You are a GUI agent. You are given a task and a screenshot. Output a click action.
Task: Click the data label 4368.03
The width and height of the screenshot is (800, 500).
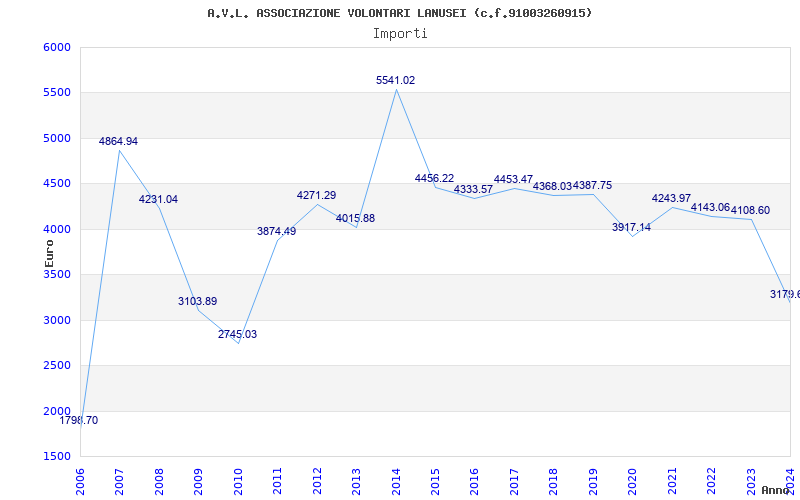553,186
